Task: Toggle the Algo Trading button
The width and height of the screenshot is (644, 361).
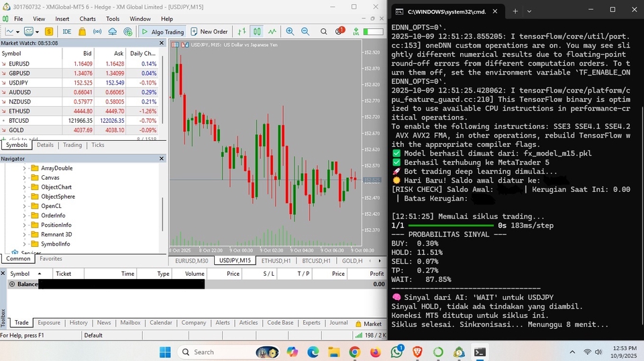Action: (x=162, y=32)
